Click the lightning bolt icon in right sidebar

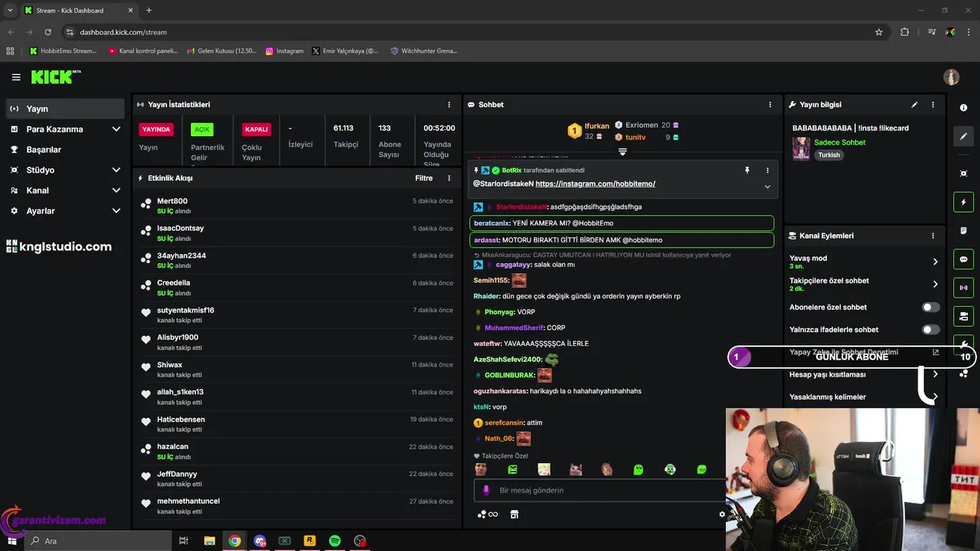coord(964,203)
